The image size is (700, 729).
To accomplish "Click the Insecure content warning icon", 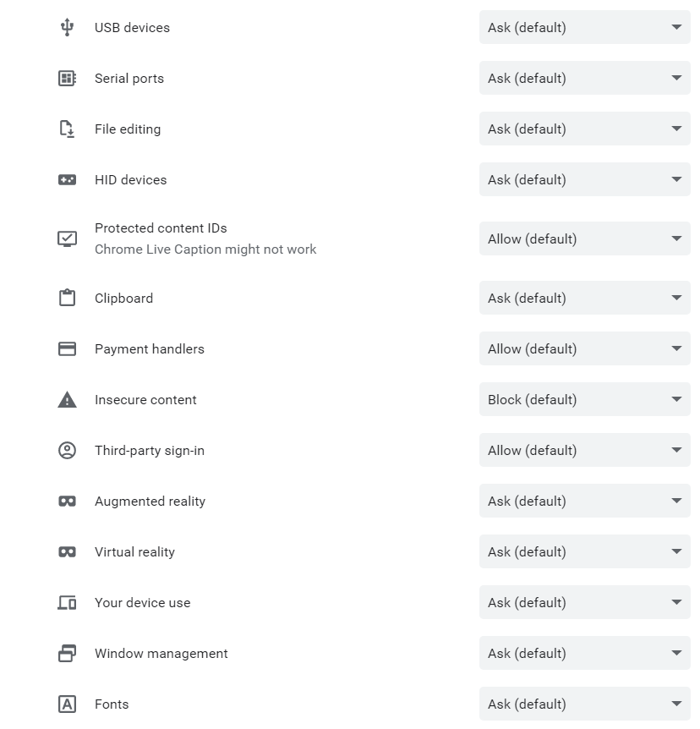I will (x=67, y=400).
